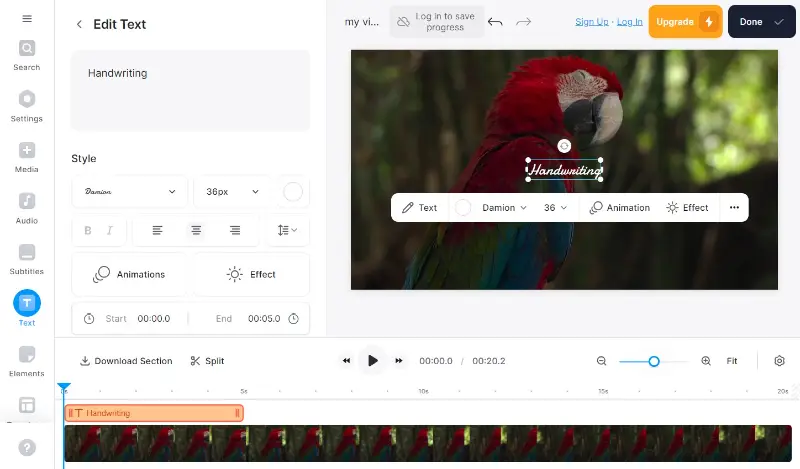Screen dimensions: 800x469
Task: Click the Handwriting text on video canvas
Action: tap(564, 170)
